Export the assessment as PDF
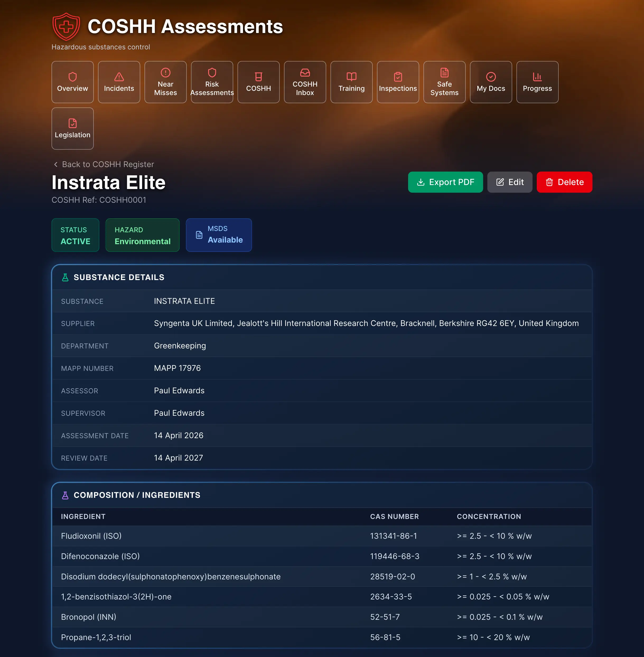This screenshot has height=657, width=644. 445,182
